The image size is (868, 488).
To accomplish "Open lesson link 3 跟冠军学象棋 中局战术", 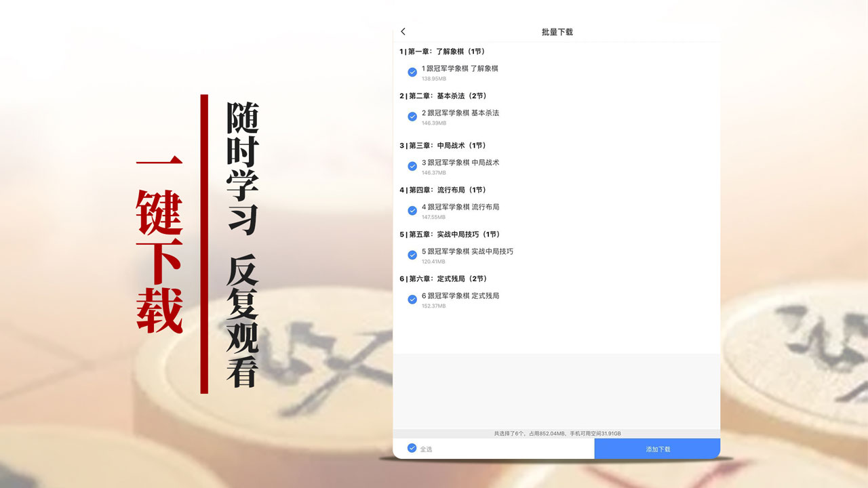I will [x=460, y=163].
